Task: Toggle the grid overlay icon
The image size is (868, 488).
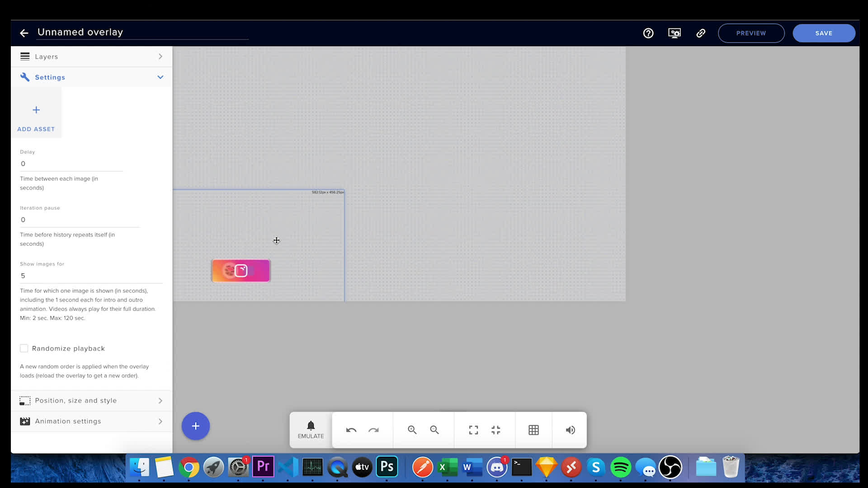Action: pos(533,430)
